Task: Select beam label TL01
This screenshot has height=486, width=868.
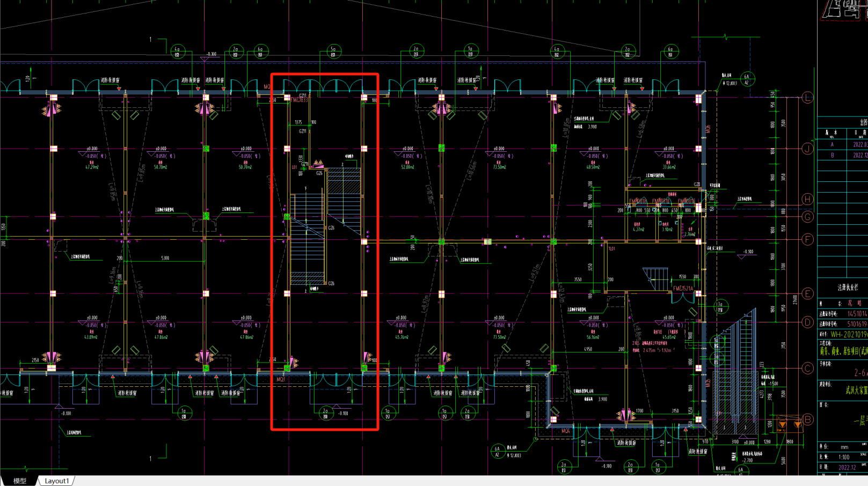Action: (x=611, y=249)
